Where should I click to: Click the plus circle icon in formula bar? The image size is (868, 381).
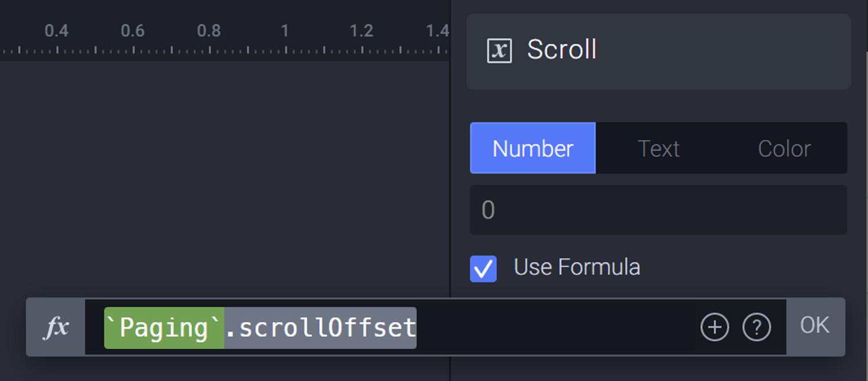click(x=715, y=327)
